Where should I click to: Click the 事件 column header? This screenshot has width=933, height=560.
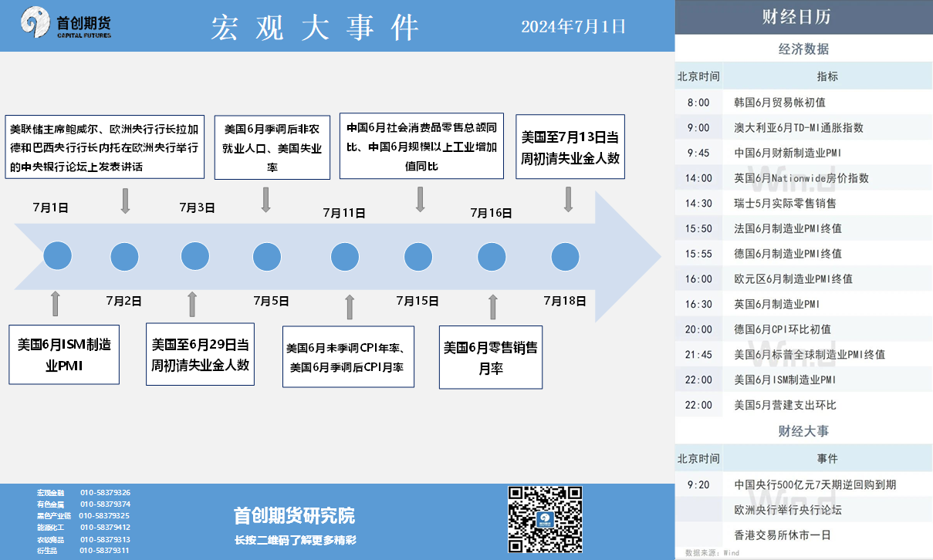click(827, 459)
